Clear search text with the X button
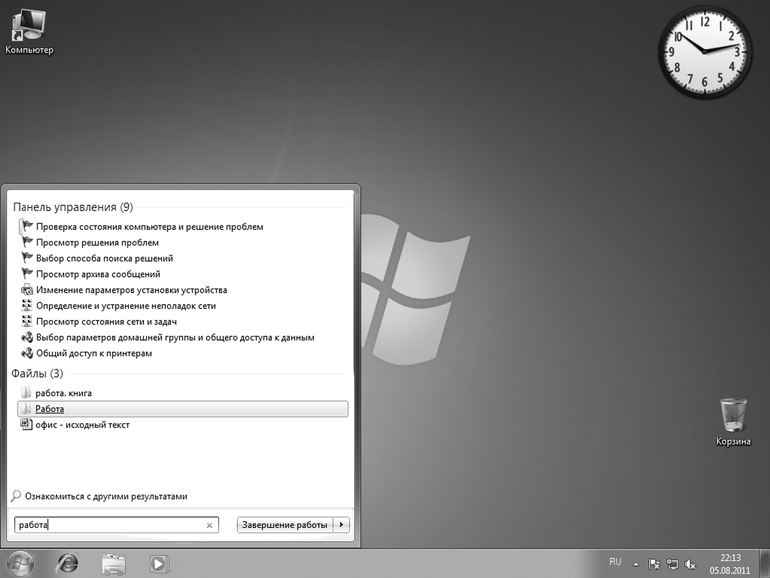This screenshot has width=770, height=578. pyautogui.click(x=209, y=525)
